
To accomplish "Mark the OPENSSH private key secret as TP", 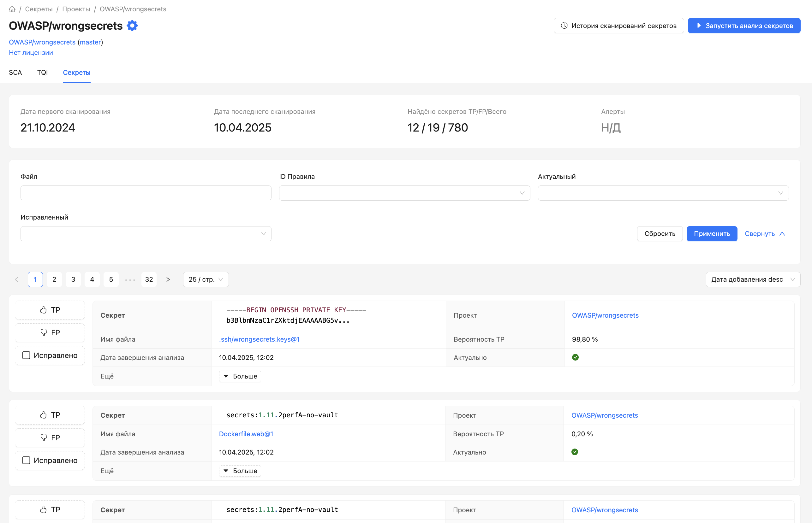I will 50,310.
